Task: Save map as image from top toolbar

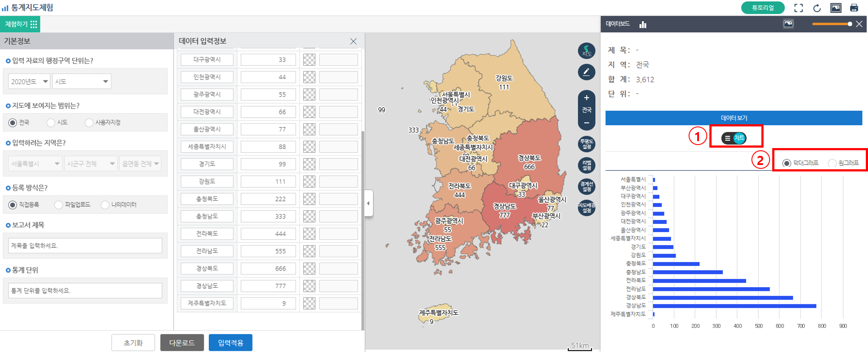Action: (x=835, y=8)
